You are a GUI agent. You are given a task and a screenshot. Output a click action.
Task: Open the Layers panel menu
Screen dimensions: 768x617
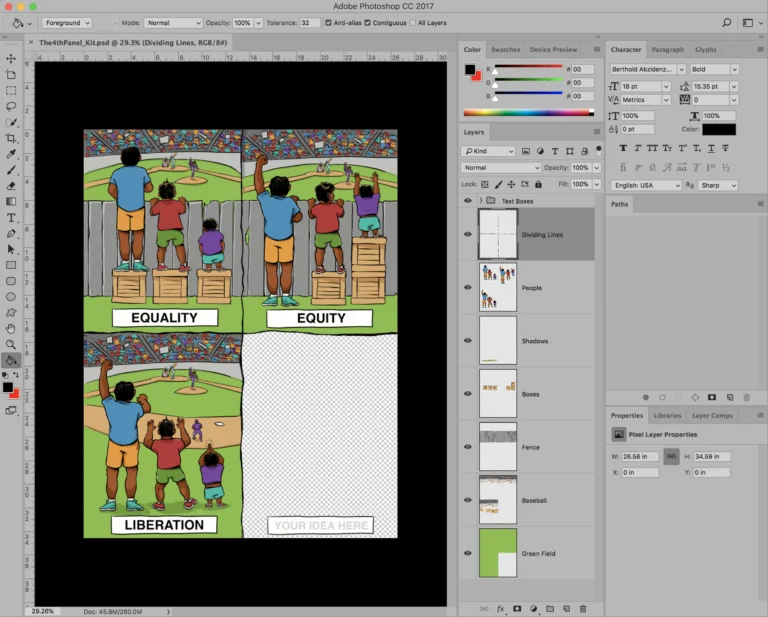597,132
